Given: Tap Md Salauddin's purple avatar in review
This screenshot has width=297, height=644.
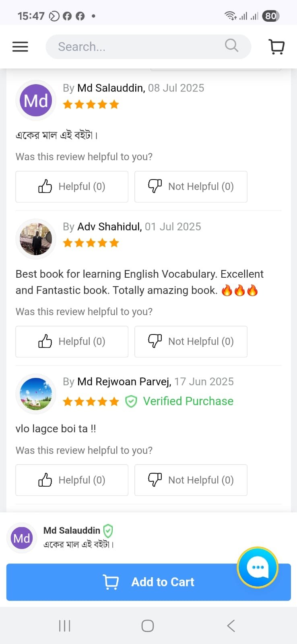Looking at the screenshot, I should click(36, 100).
